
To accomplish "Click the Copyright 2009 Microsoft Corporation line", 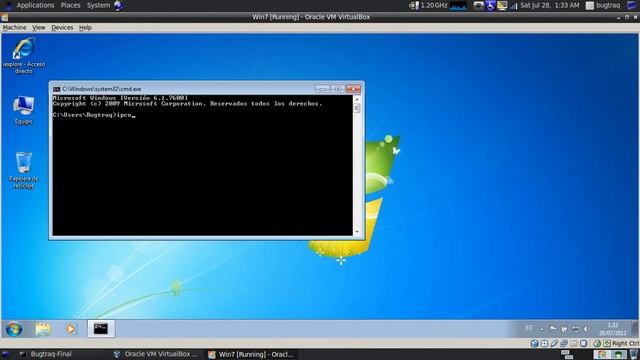I will 187,104.
